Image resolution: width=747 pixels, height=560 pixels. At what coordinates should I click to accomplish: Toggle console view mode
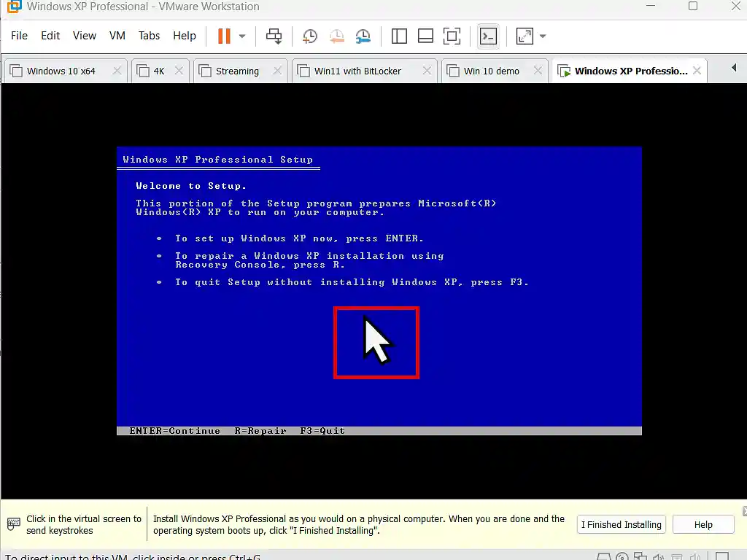pos(488,35)
